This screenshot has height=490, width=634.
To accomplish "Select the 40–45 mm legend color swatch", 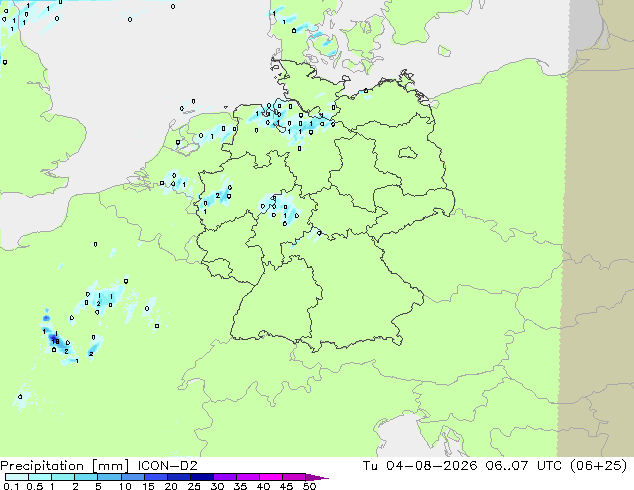I will pos(271,477).
